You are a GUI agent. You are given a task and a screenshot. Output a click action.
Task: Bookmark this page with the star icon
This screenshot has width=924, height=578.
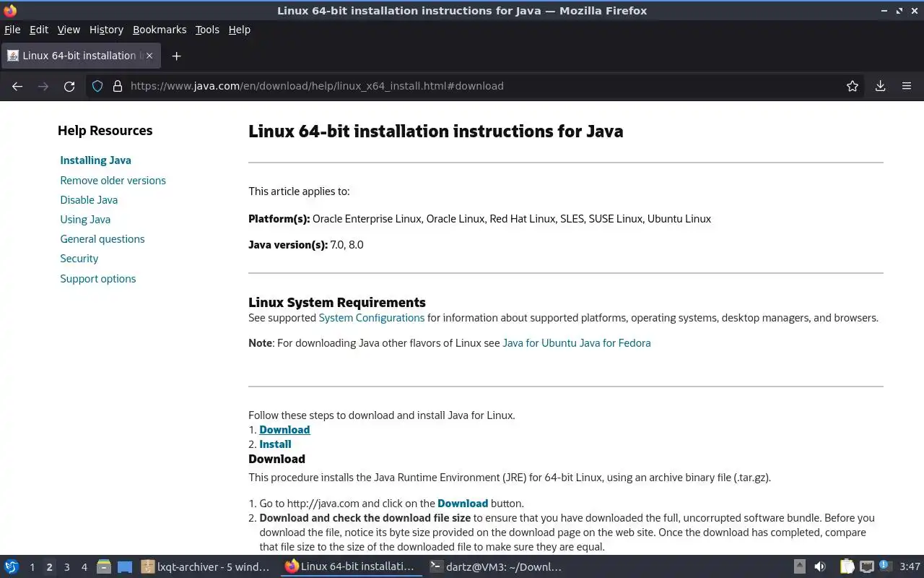tap(853, 86)
